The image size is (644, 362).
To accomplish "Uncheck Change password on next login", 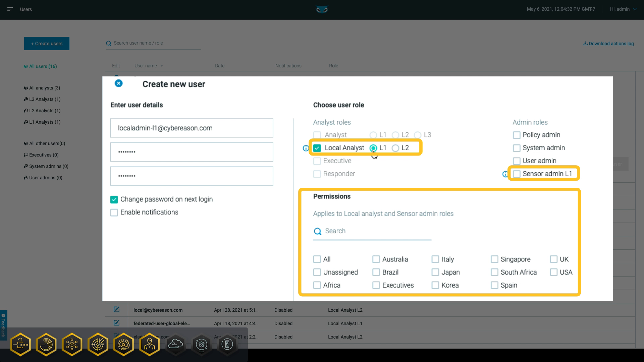I will pos(114,199).
